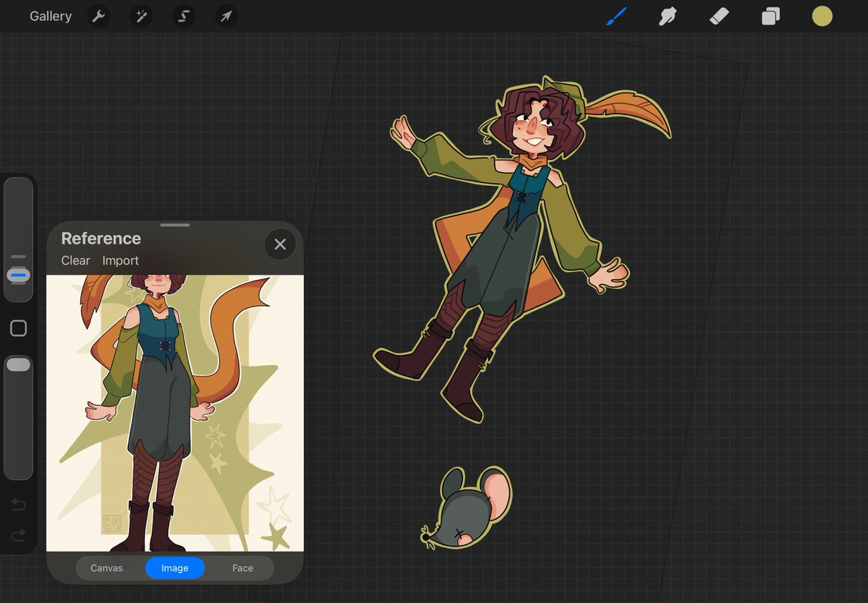This screenshot has width=868, height=603.
Task: Select the Smudge tool
Action: coord(667,16)
